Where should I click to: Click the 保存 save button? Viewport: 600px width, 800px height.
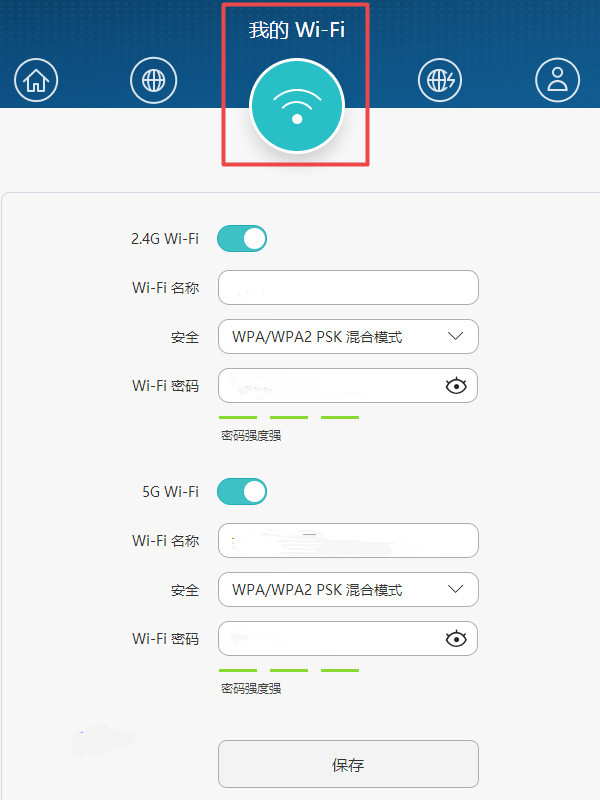tap(347, 765)
